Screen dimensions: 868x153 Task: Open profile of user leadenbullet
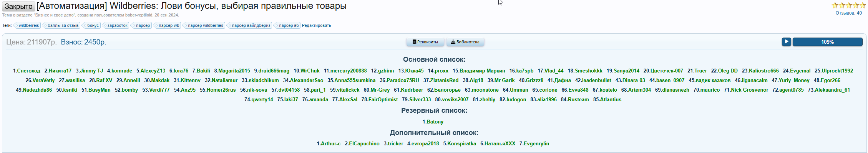pyautogui.click(x=596, y=80)
